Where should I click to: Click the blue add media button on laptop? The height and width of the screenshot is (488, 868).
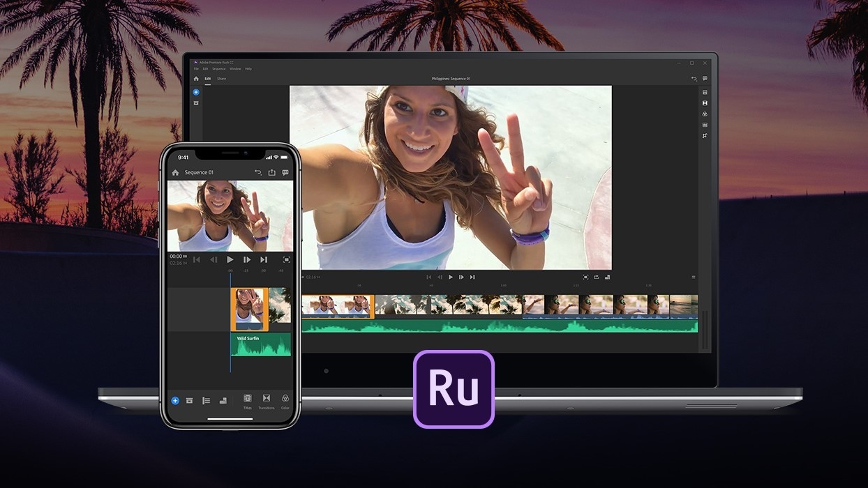[196, 92]
